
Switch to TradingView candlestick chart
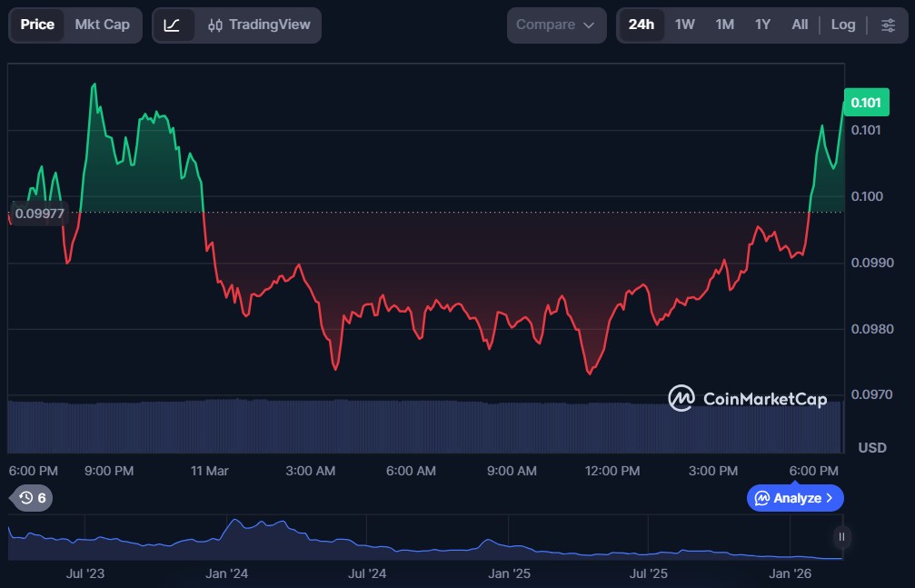coord(258,25)
